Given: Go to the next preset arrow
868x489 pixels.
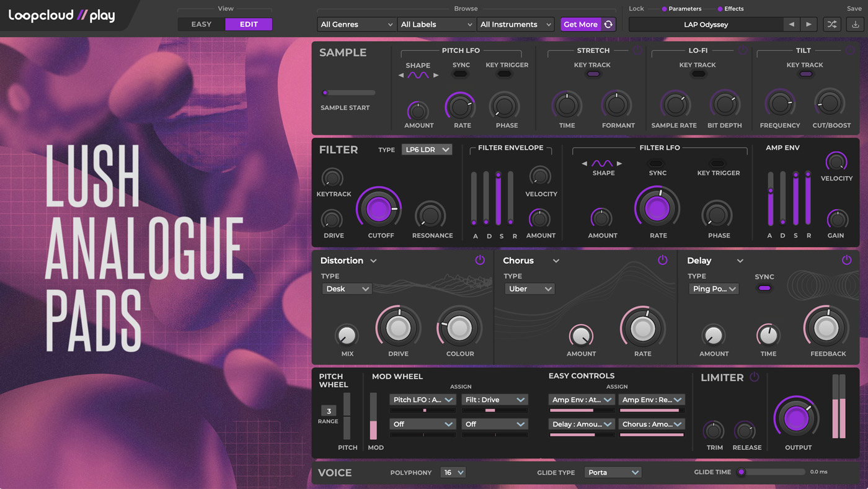Looking at the screenshot, I should 808,24.
